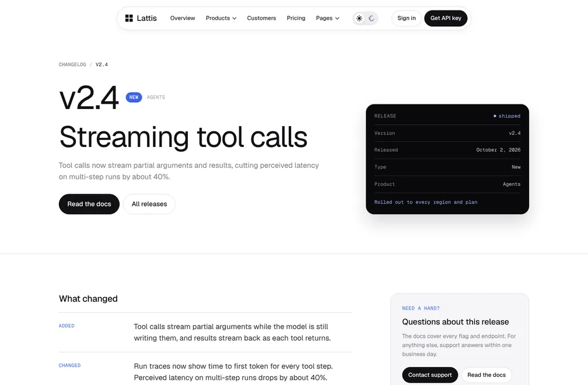Viewport: 588px width, 385px height.
Task: Click the RELEASE card header label
Action: coord(385,116)
